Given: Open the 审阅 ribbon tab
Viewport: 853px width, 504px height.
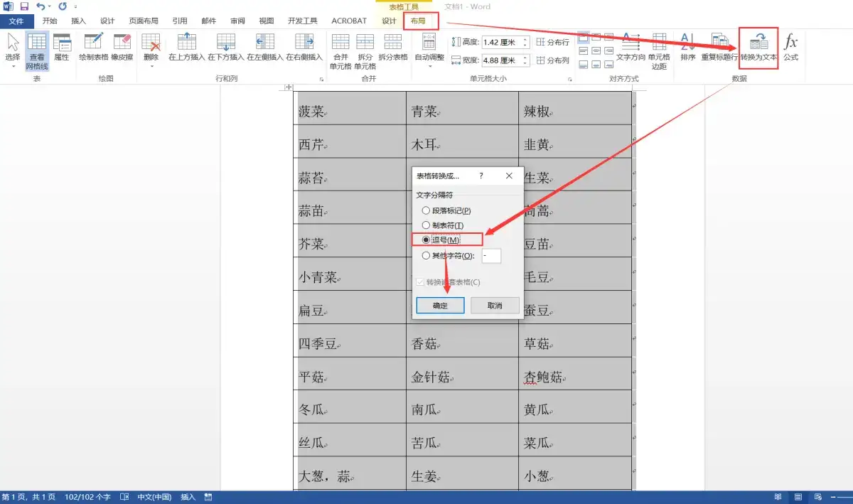Looking at the screenshot, I should tap(237, 21).
